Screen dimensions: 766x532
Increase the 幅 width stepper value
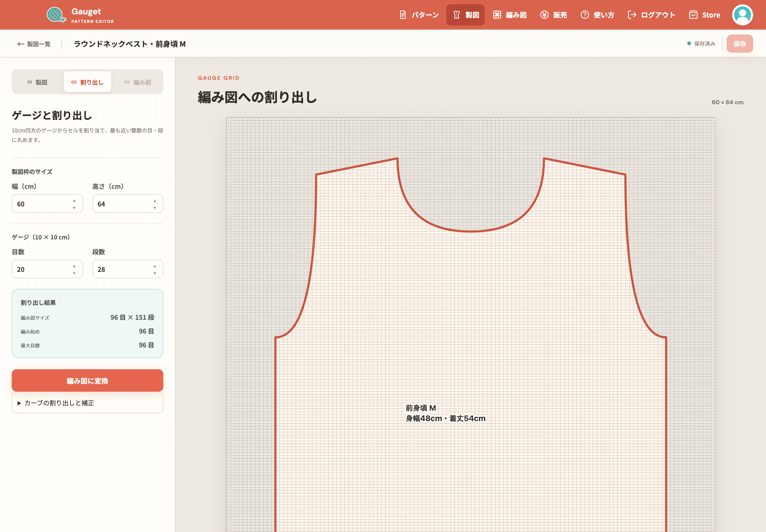[x=74, y=201]
